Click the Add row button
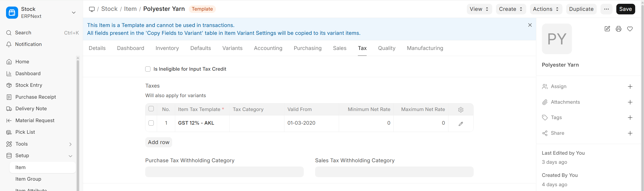 pos(159,142)
